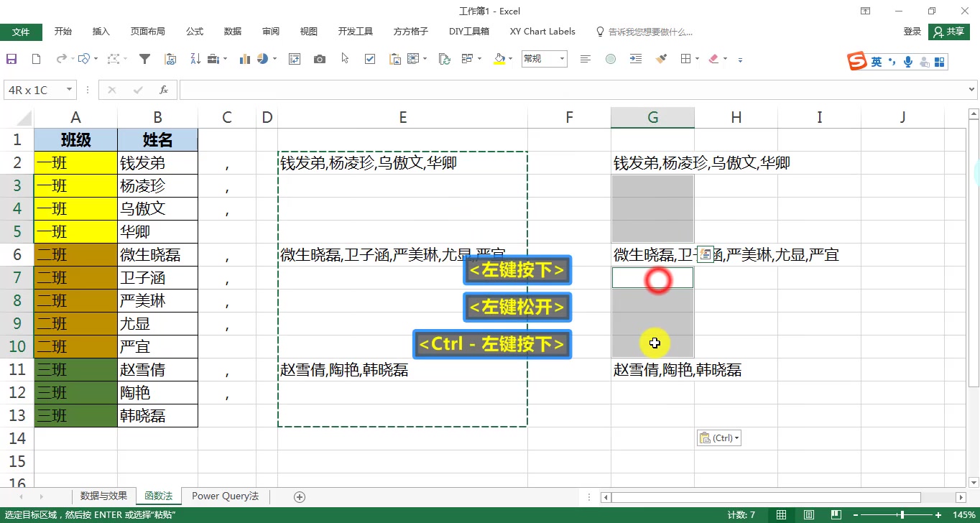This screenshot has height=523, width=980.
Task: Expand the Name Box dropdown arrow
Action: point(70,90)
